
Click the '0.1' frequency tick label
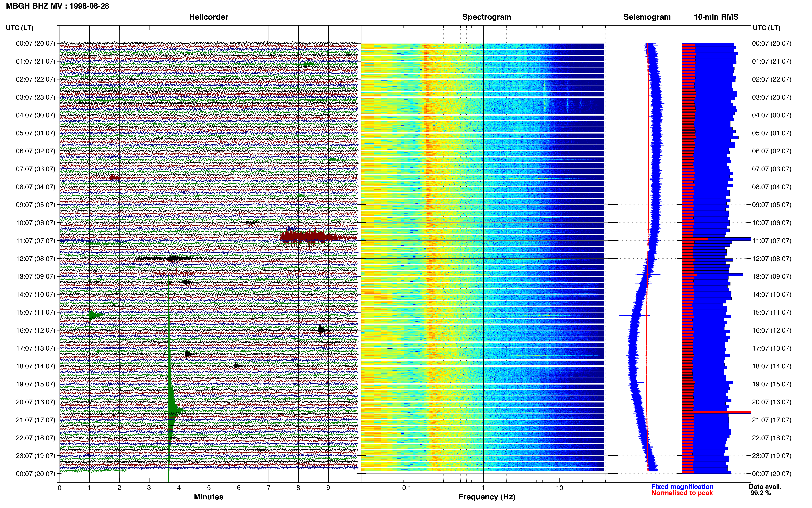407,487
